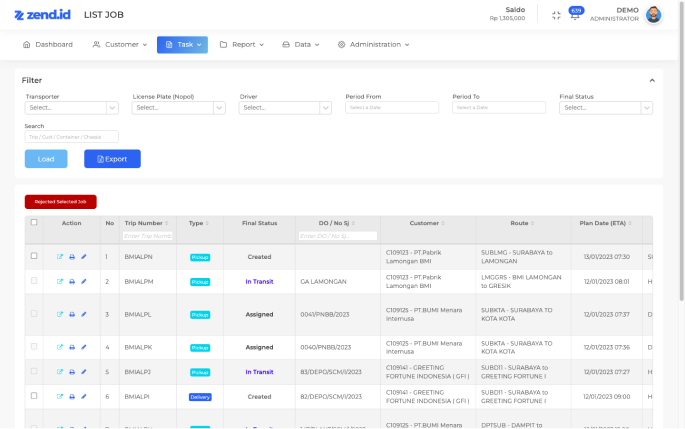
Task: Open job BMIALPL external link icon
Action: 60,314
